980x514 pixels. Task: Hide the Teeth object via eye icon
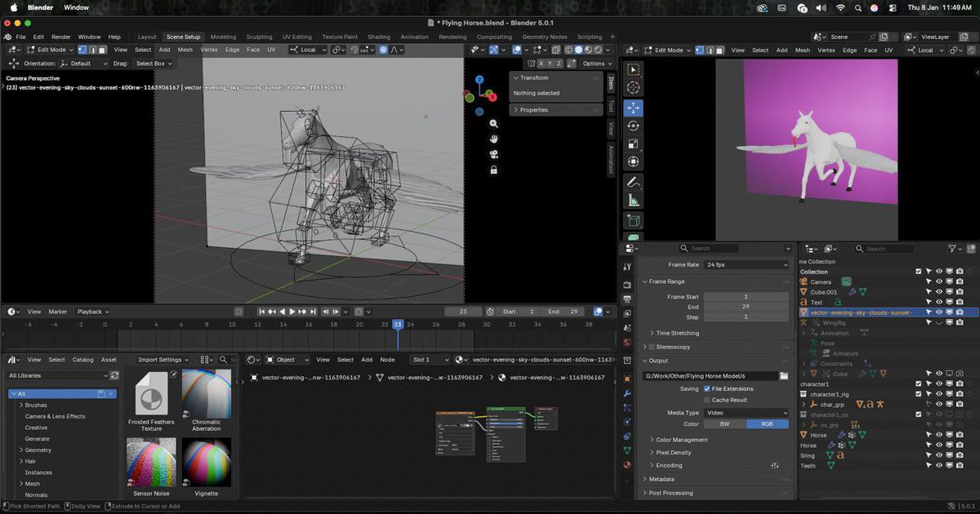(x=939, y=465)
